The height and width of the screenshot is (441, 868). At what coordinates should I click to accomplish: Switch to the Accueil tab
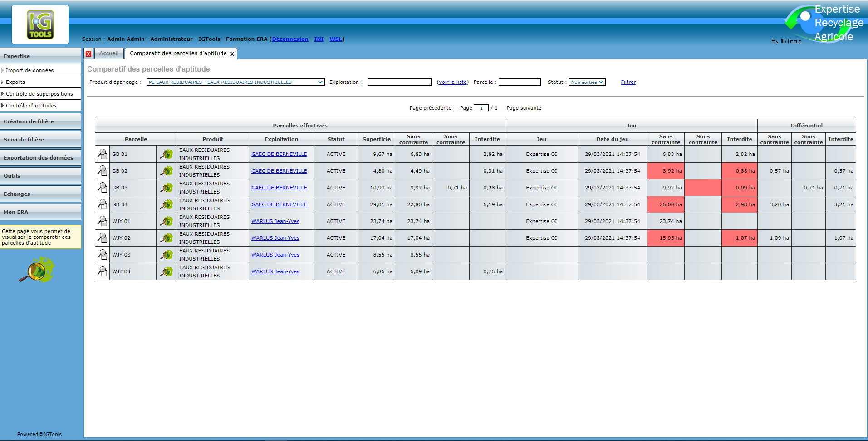(x=109, y=53)
